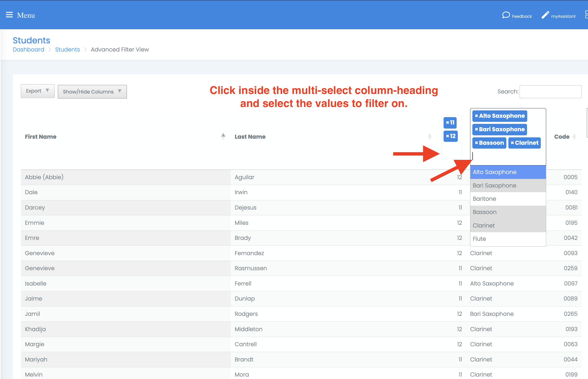This screenshot has width=588, height=379.
Task: Click the Dashboard breadcrumb link
Action: tap(29, 49)
